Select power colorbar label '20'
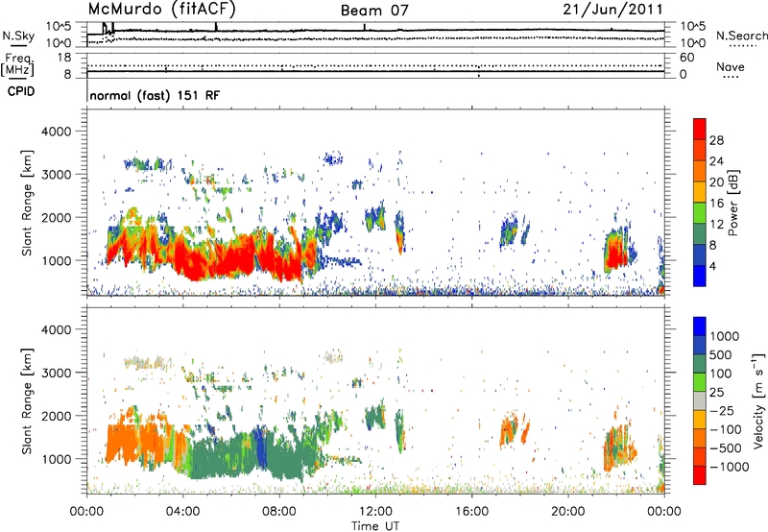 716,182
